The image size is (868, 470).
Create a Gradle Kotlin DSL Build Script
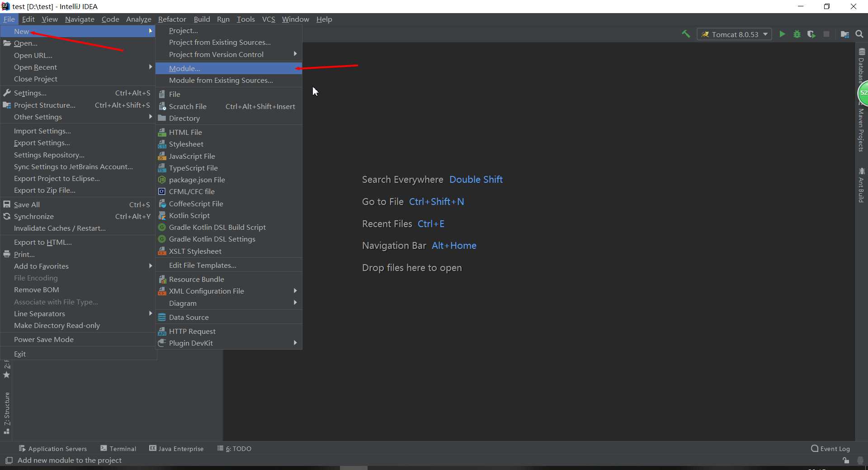229,227
